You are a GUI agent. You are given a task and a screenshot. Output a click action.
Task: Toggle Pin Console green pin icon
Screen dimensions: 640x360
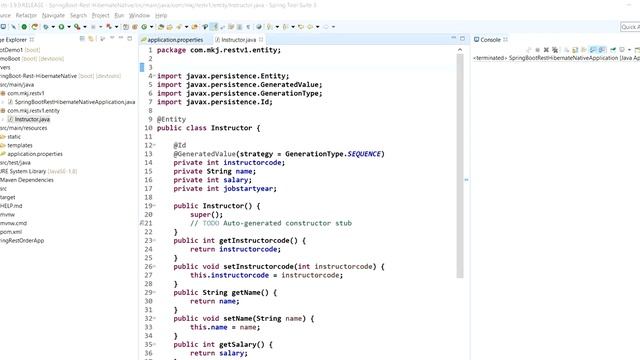point(613,50)
